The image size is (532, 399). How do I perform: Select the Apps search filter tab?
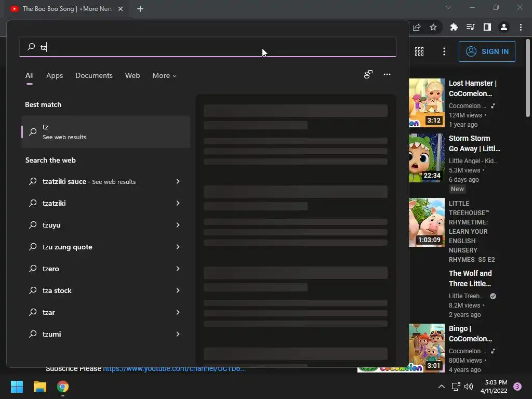pos(55,75)
